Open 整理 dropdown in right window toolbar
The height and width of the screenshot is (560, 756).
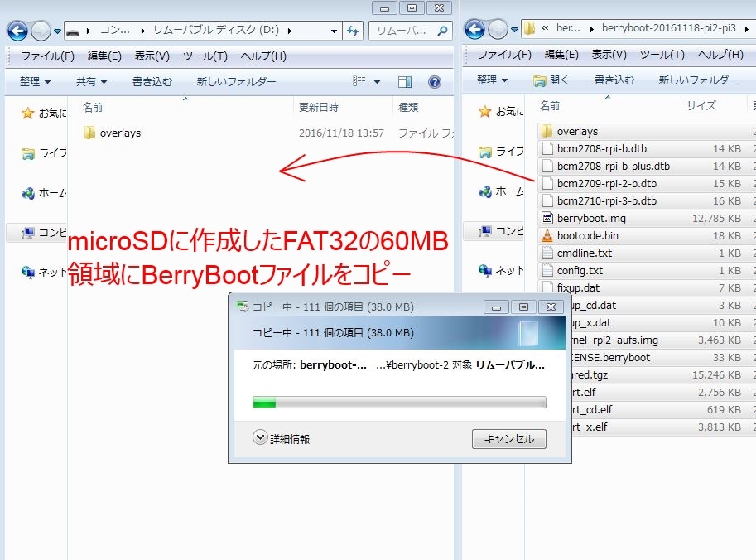(x=492, y=80)
